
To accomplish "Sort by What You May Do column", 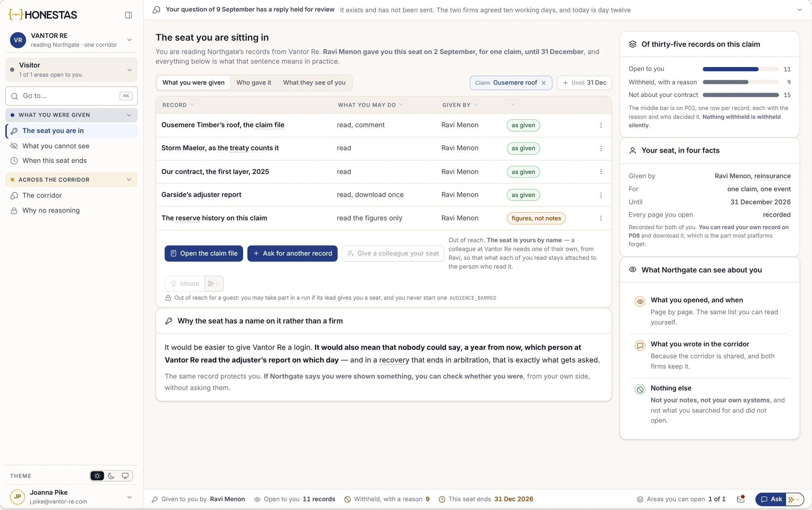I will click(x=370, y=105).
